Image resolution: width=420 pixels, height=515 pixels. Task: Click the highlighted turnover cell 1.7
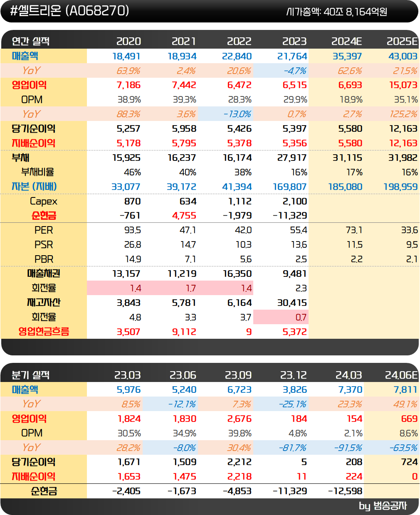(x=191, y=288)
